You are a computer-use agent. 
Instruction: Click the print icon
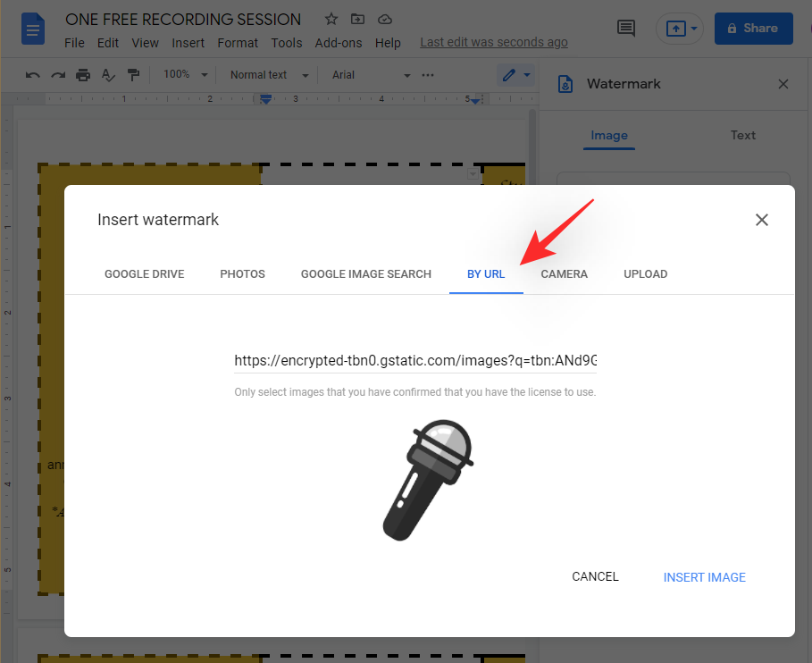tap(83, 75)
